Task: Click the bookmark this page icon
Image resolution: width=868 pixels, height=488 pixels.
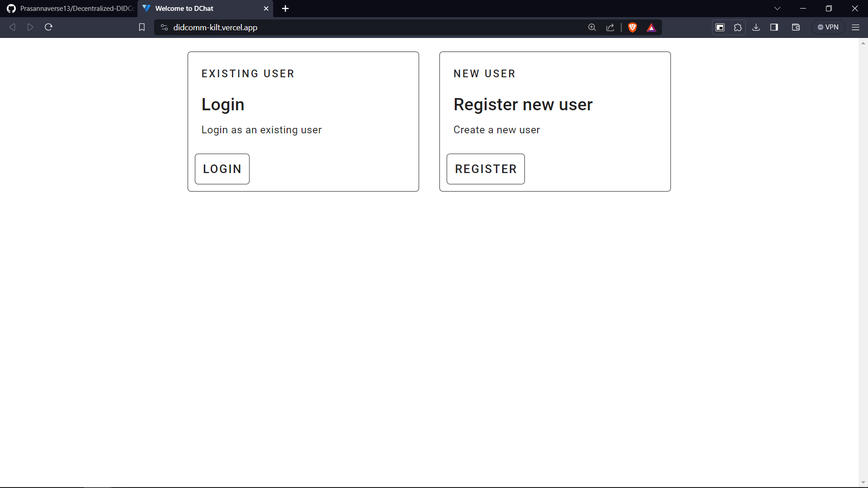Action: coord(142,28)
